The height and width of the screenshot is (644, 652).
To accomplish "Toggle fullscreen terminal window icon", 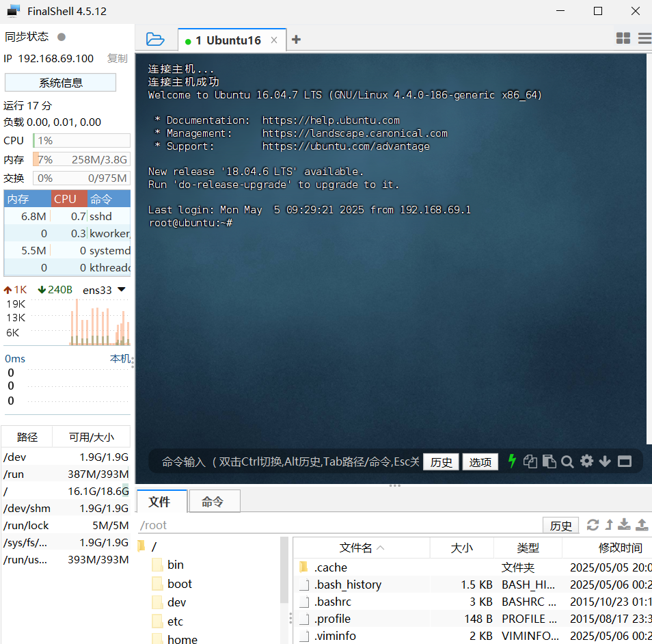I will (x=625, y=461).
